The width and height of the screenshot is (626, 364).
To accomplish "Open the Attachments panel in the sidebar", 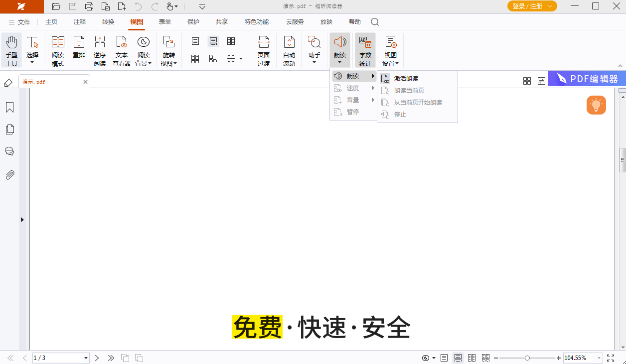I will click(x=9, y=174).
